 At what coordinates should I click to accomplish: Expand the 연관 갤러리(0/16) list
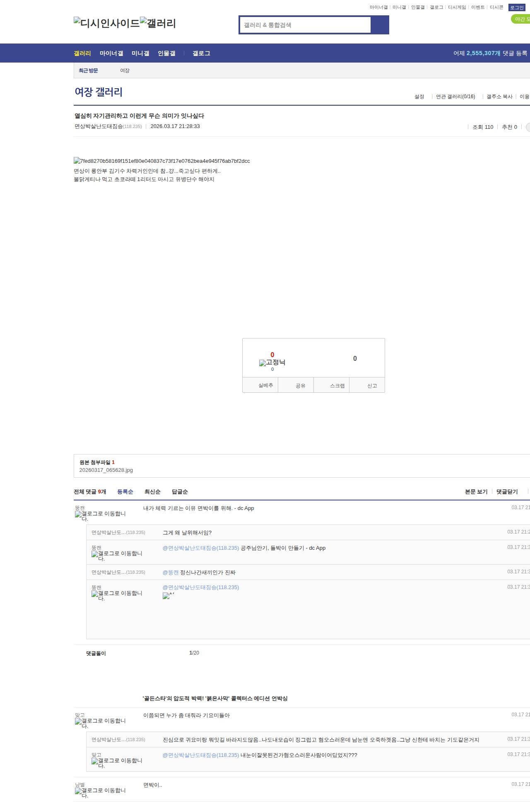pyautogui.click(x=455, y=97)
